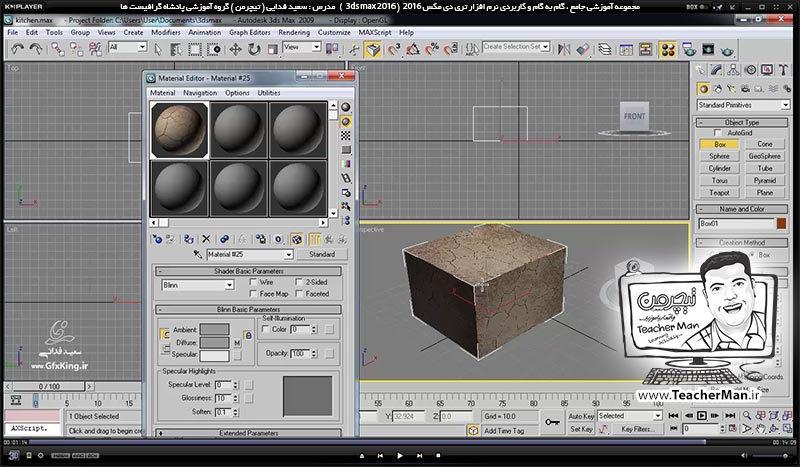Click Reset Map/Mtl (X) icon
Screen dimensions: 800x467
(206, 239)
